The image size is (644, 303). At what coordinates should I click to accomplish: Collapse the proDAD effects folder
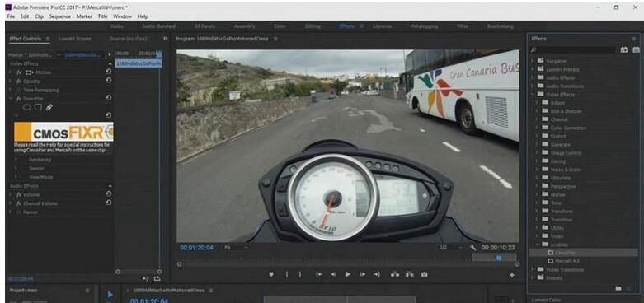pos(537,245)
